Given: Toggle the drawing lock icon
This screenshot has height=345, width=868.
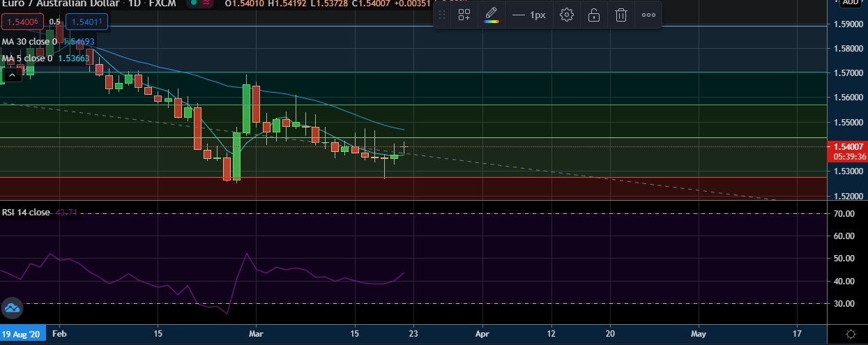Looking at the screenshot, I should (x=593, y=15).
